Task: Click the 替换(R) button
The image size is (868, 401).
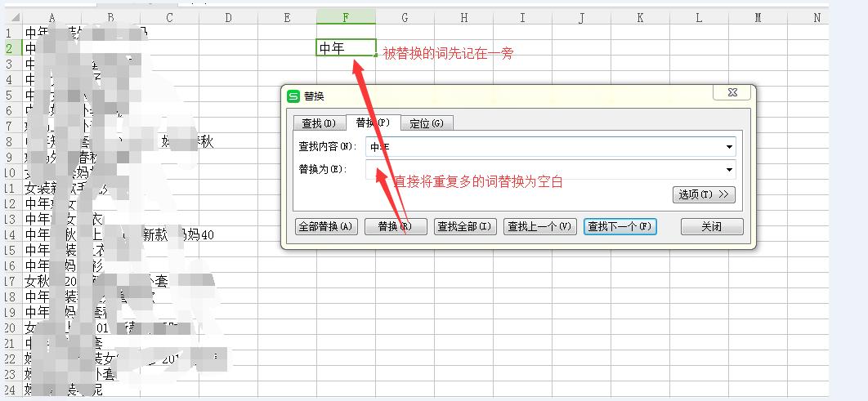Action: 396,227
